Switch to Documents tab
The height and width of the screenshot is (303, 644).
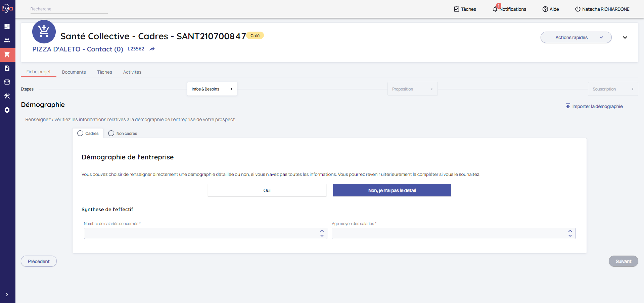tap(74, 72)
